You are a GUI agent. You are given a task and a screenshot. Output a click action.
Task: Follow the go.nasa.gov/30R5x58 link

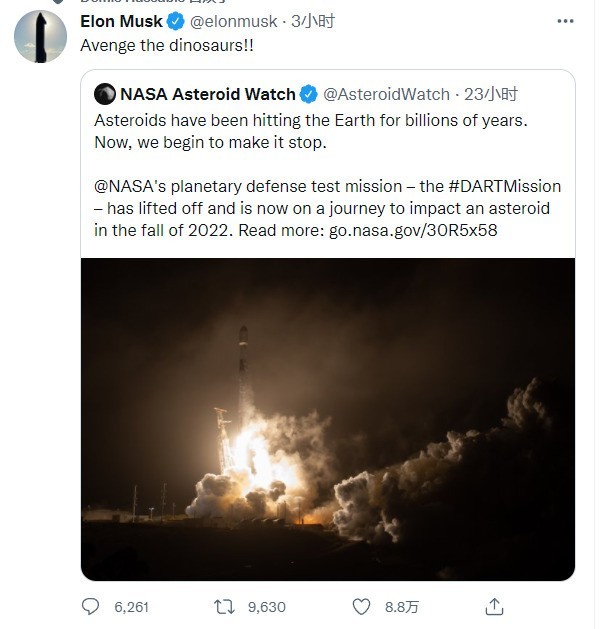(x=413, y=230)
